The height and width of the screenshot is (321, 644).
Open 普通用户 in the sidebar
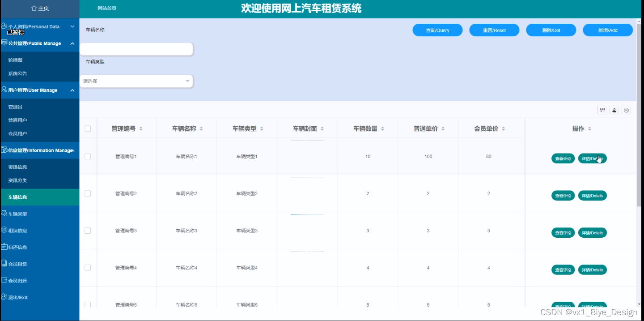(x=17, y=120)
